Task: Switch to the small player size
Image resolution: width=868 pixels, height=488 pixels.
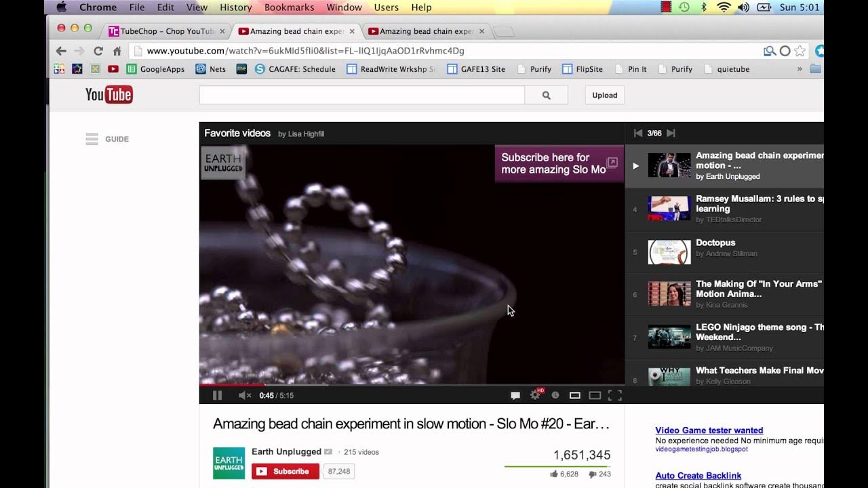Action: click(575, 395)
